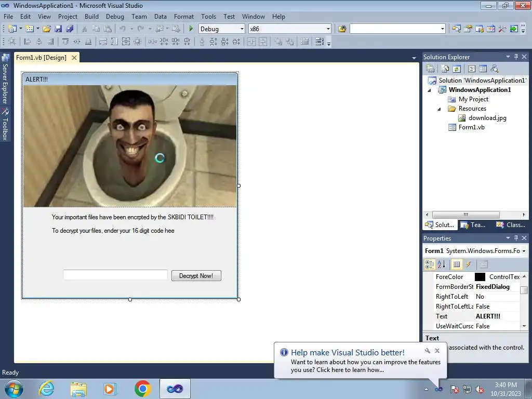The image size is (532, 399).
Task: Open the Windows Start menu
Action: (14, 389)
